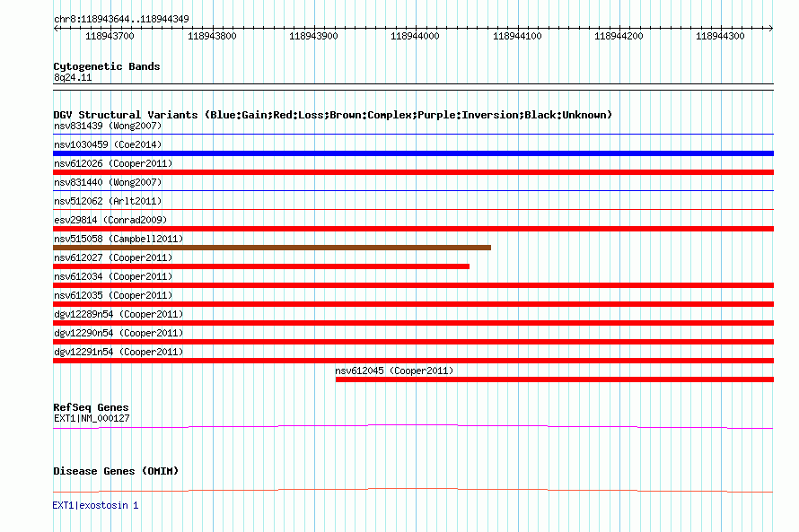Select the nsv612026 red loss bar
The width and height of the screenshot is (799, 532).
[x=413, y=172]
